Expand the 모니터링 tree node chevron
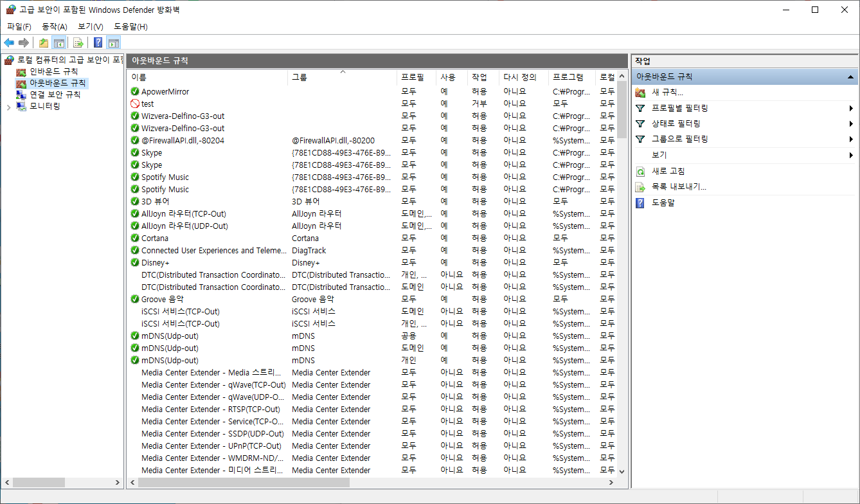Image resolution: width=860 pixels, height=504 pixels. click(8, 107)
